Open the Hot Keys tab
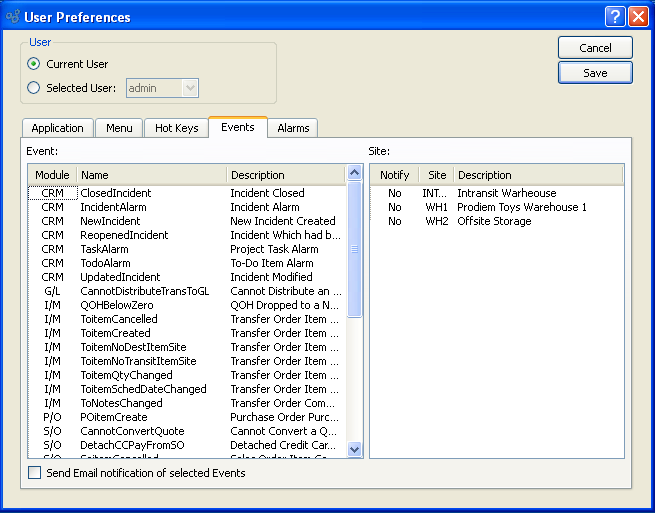Screen dimensions: 655x513 (x=176, y=128)
